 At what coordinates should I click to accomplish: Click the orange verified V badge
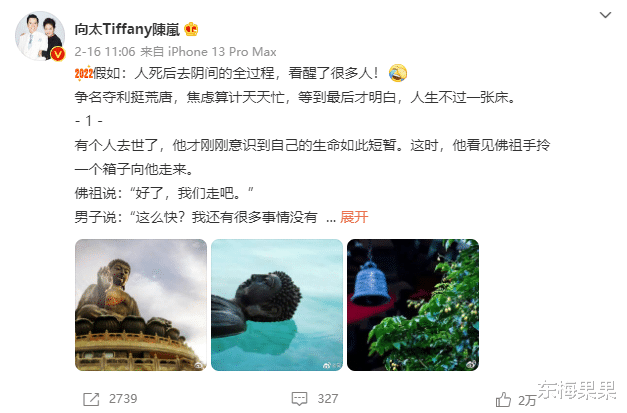tap(58, 54)
